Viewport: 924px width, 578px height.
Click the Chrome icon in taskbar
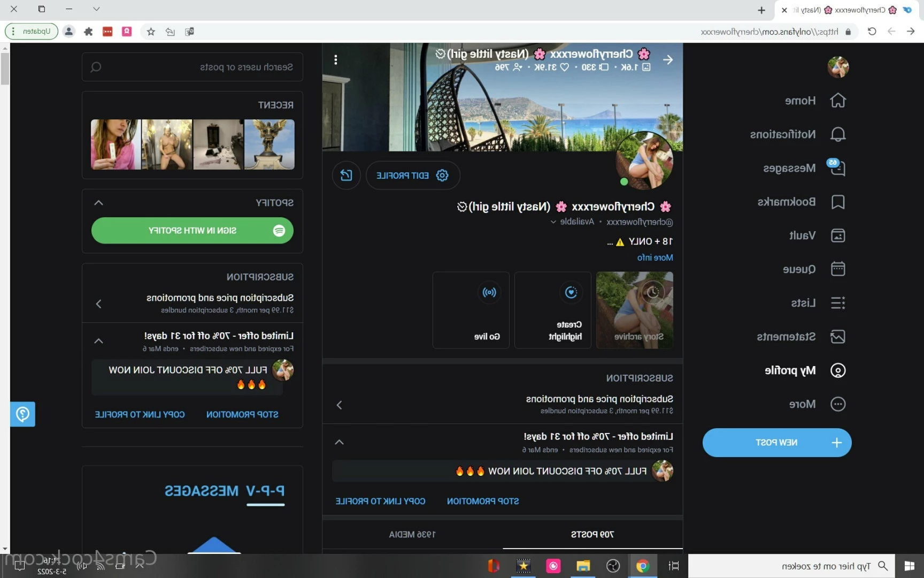tap(643, 566)
